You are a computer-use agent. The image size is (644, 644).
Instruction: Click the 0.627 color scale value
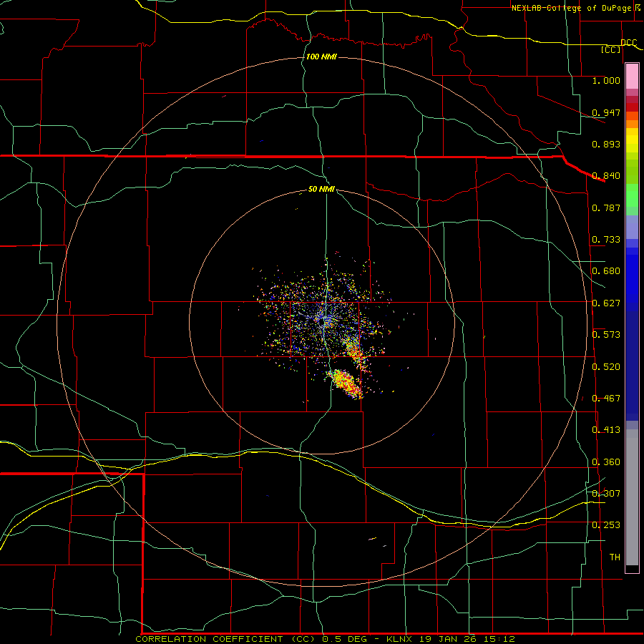(x=606, y=303)
